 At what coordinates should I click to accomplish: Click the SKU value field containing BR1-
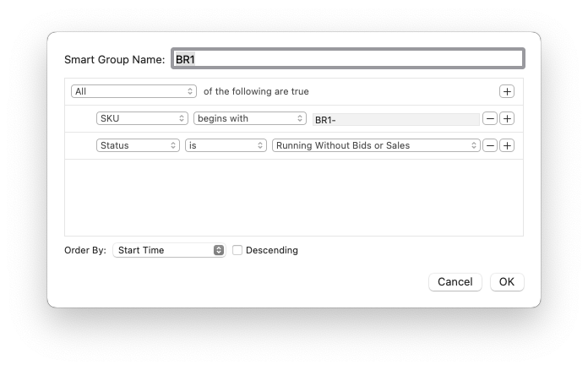395,120
